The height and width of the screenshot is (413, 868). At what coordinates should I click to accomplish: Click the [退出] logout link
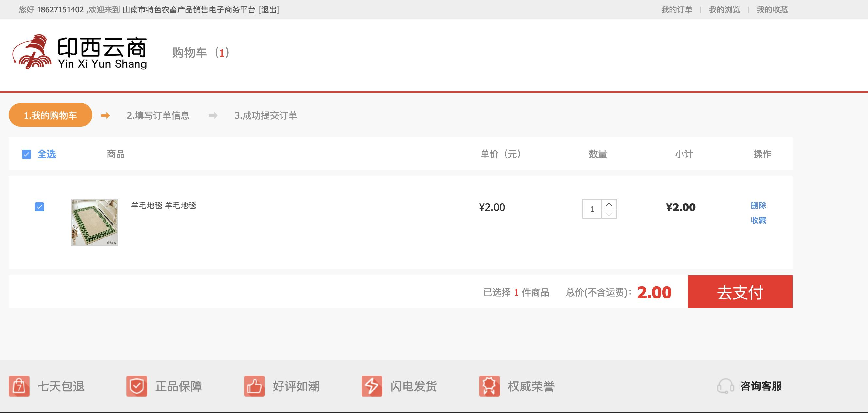click(x=269, y=9)
